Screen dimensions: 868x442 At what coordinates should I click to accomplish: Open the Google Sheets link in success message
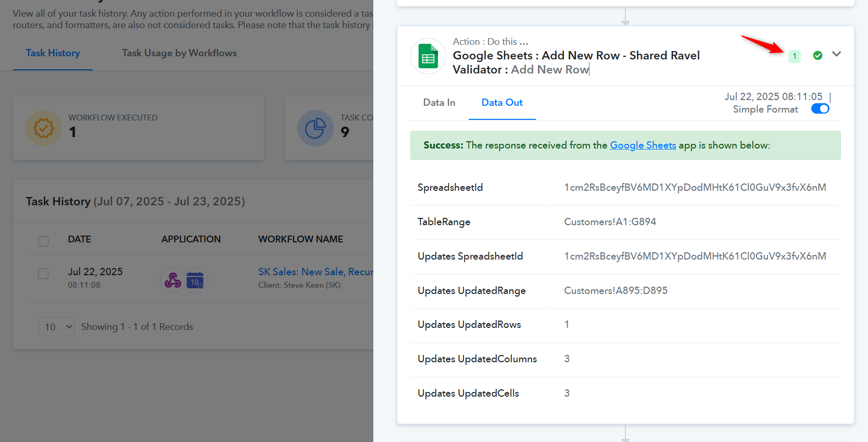tap(643, 145)
